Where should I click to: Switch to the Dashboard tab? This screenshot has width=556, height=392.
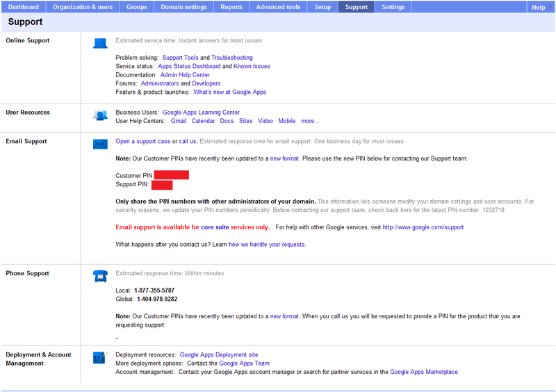(24, 7)
